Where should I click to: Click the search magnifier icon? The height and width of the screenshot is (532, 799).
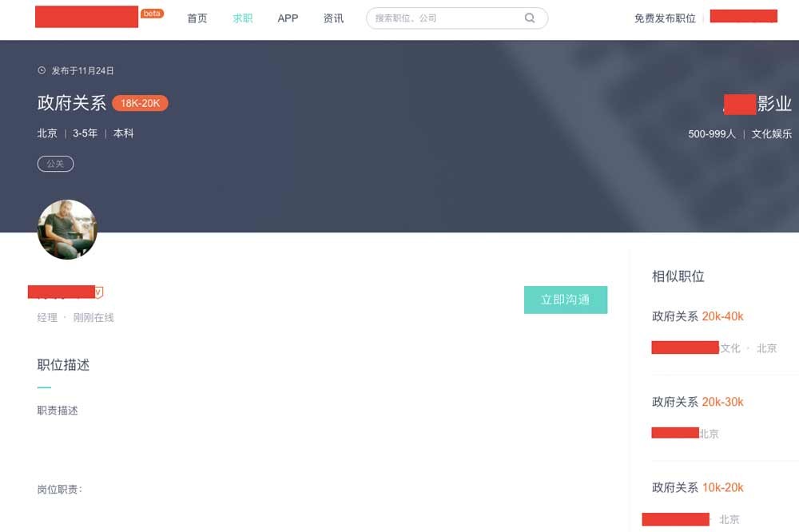[x=530, y=18]
